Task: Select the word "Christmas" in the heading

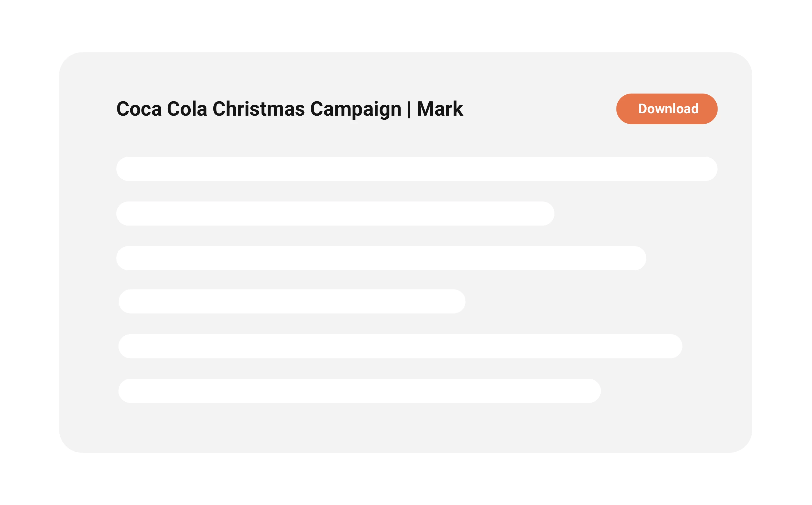Action: (258, 109)
